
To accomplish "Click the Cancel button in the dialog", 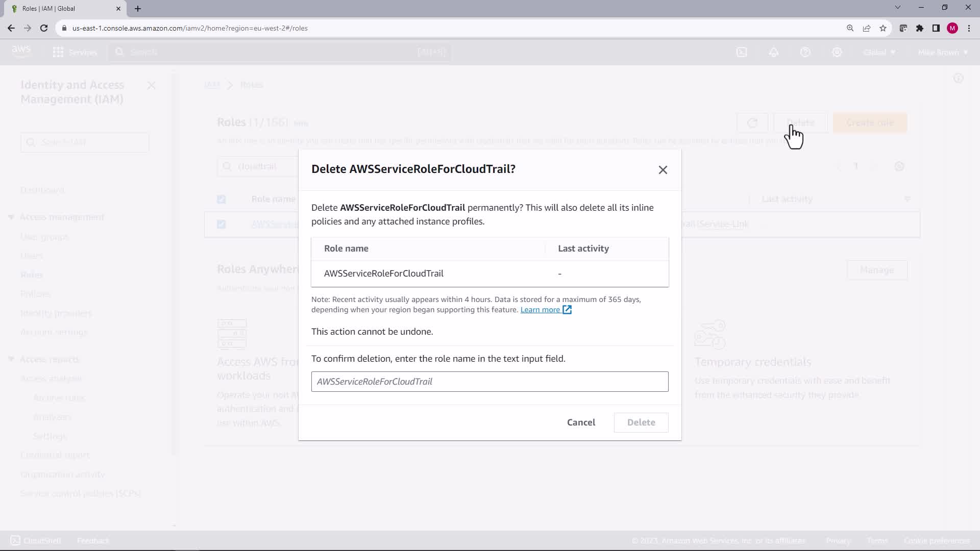I will 581,422.
